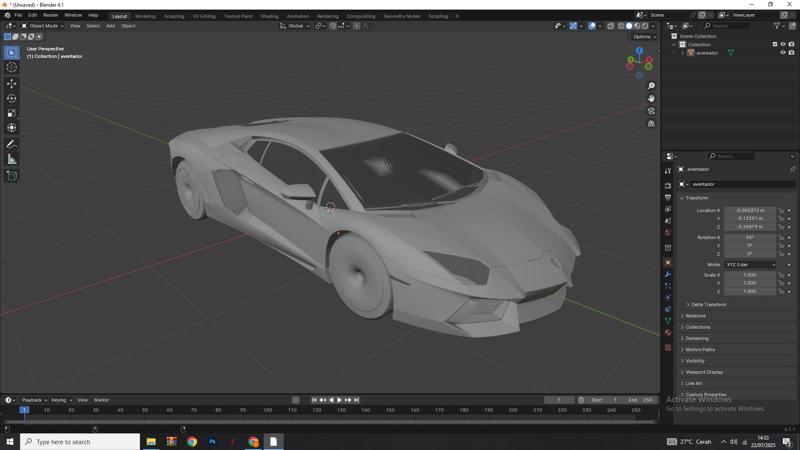Select the Measure ruler tool
Screen dimensions: 800x450
click(12, 159)
